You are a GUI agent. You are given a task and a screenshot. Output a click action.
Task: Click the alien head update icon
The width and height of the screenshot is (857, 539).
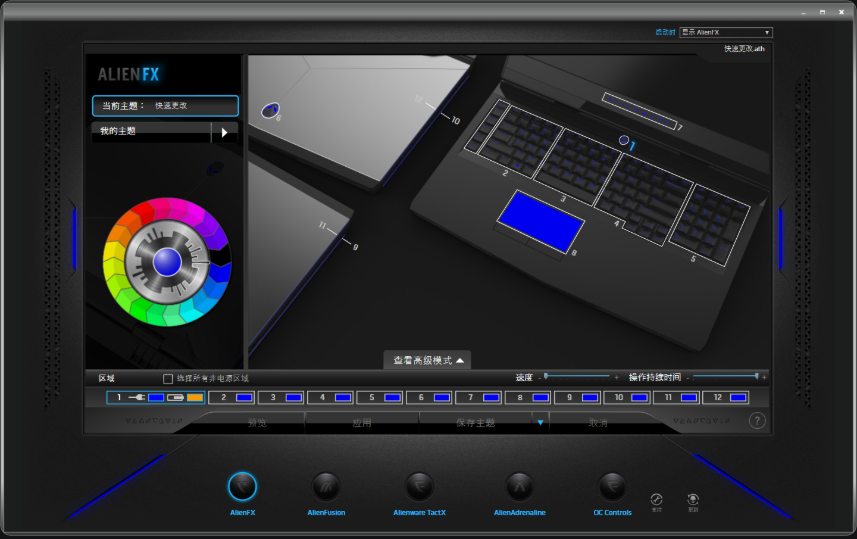(693, 500)
